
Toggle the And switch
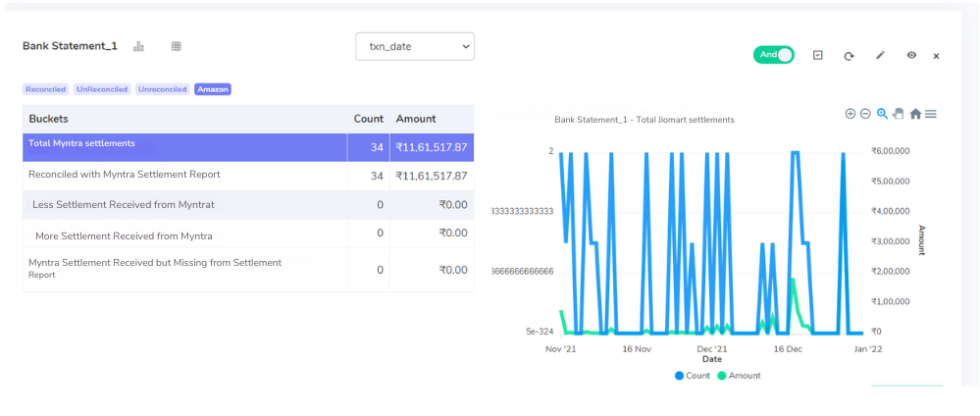pos(774,55)
